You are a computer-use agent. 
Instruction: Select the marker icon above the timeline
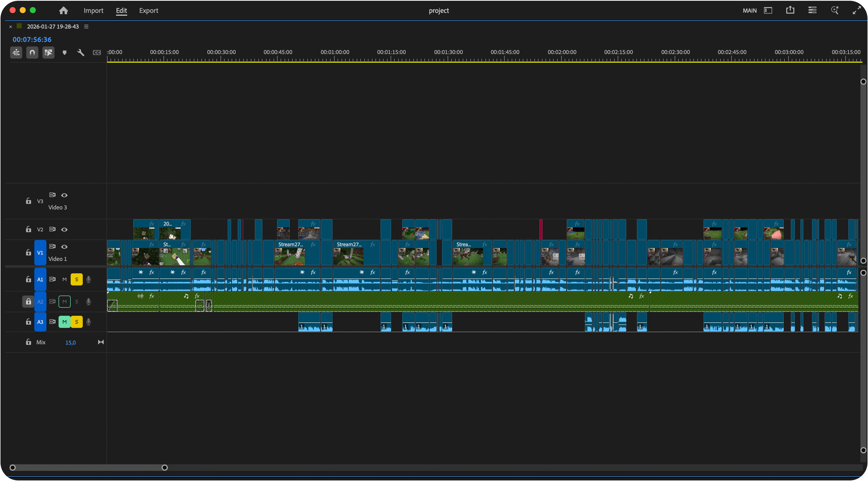point(65,53)
